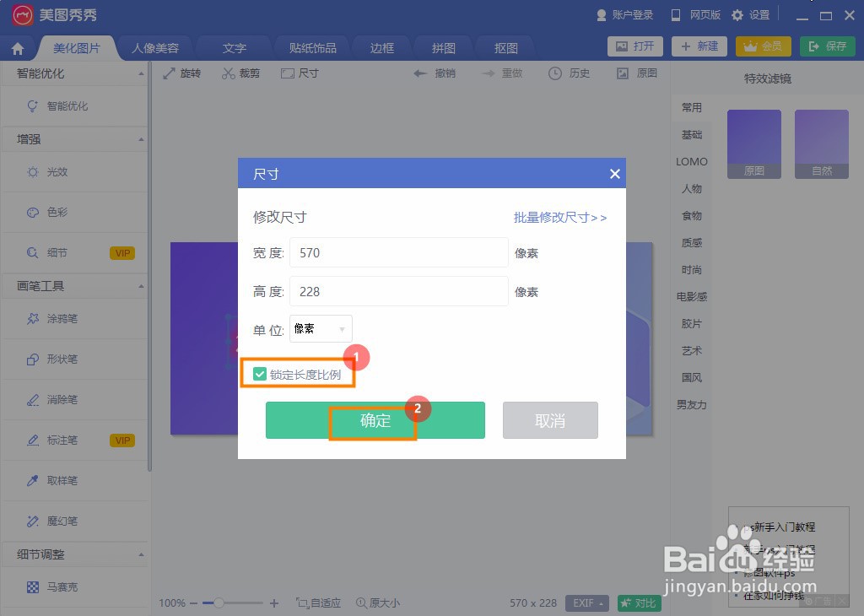The image size is (864, 616).
Task: Enable the 对比 compare toggle
Action: (638, 602)
